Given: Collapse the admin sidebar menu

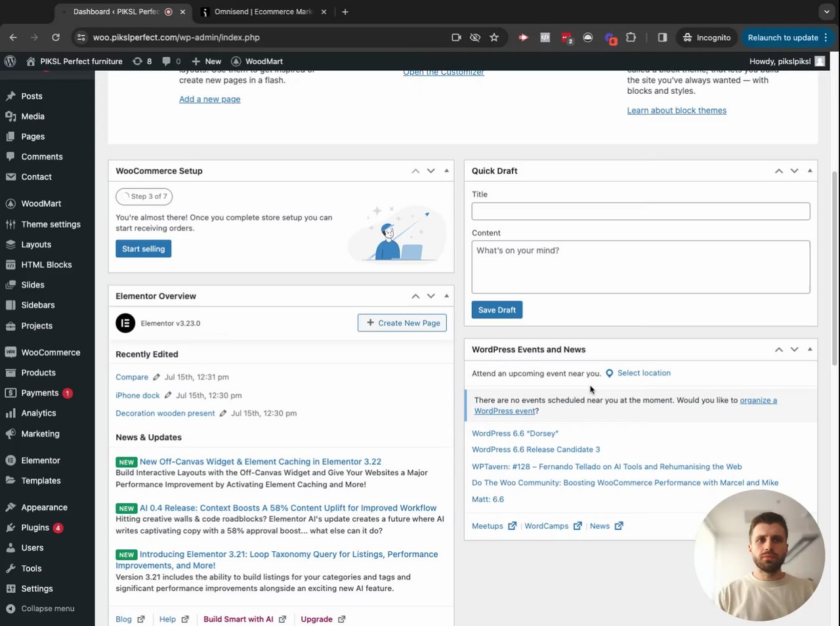Looking at the screenshot, I should click(x=41, y=608).
